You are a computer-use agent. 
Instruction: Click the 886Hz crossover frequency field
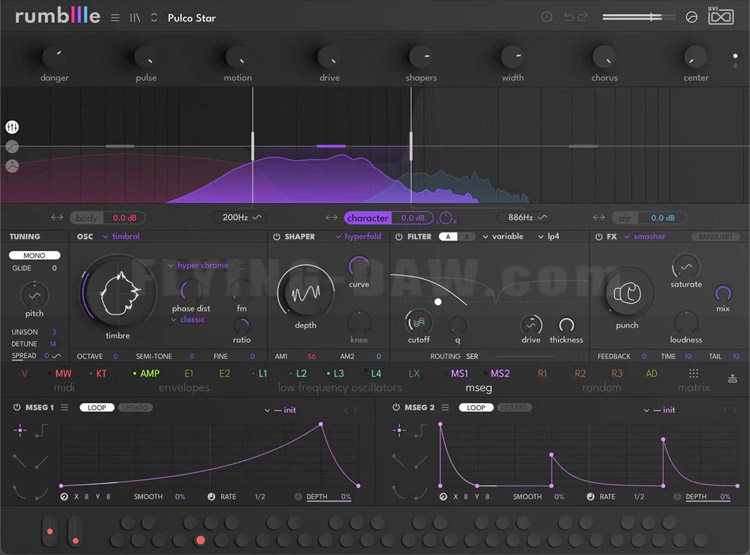pyautogui.click(x=527, y=218)
